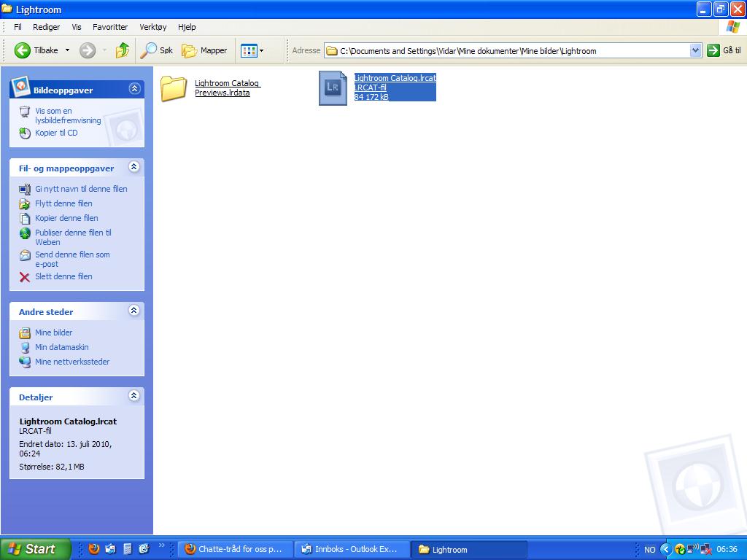Click the red X delete icon
The image size is (747, 560).
[25, 276]
